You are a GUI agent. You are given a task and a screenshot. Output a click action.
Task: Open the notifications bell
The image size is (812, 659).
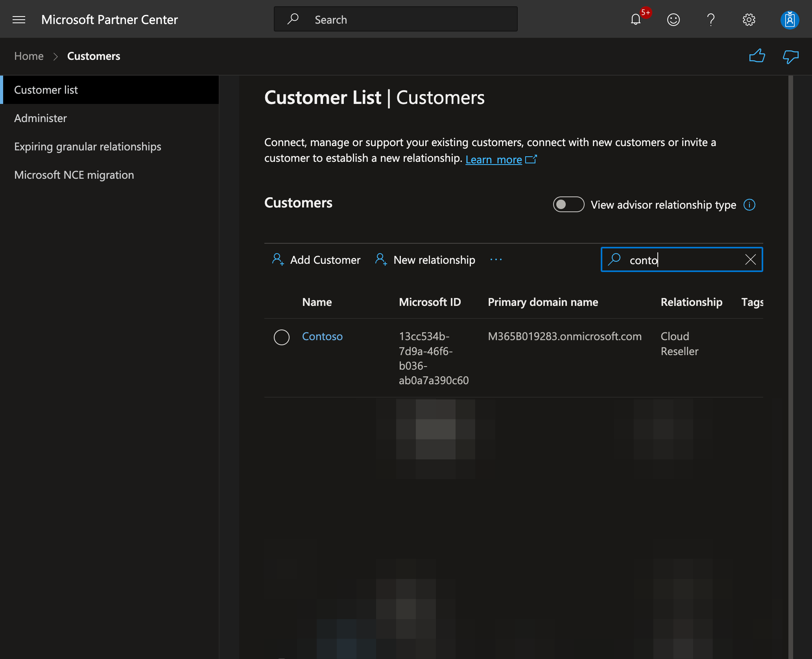point(636,19)
